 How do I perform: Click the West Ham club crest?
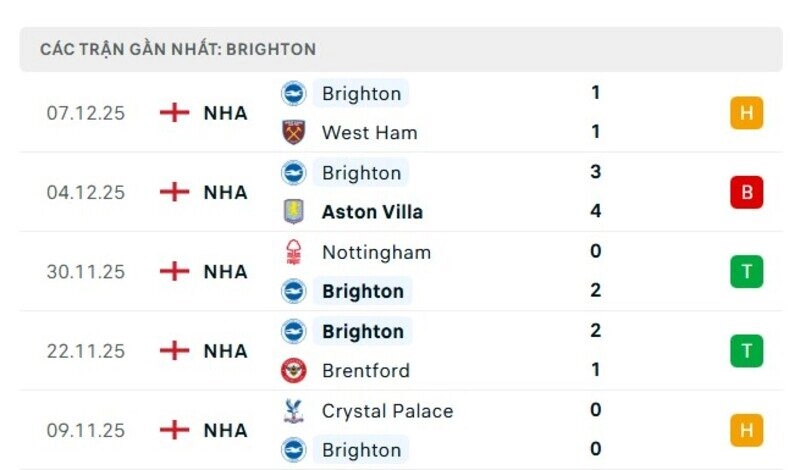click(x=294, y=132)
